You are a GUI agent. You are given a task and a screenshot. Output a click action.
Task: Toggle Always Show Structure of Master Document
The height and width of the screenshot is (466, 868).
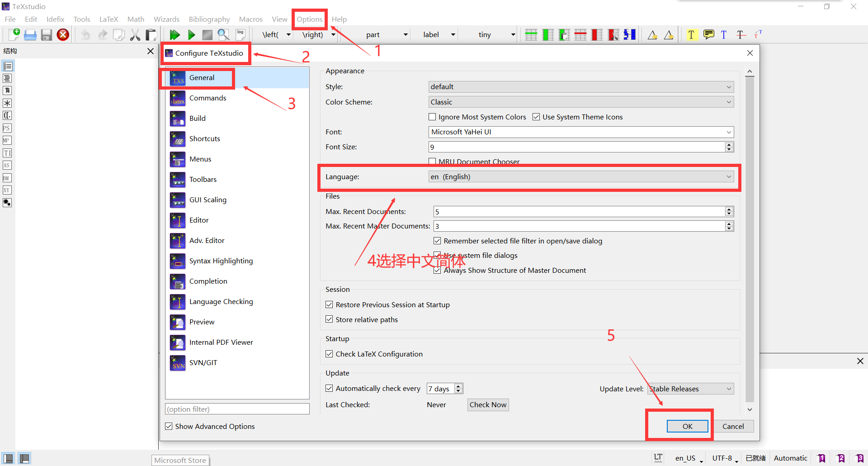pyautogui.click(x=437, y=270)
